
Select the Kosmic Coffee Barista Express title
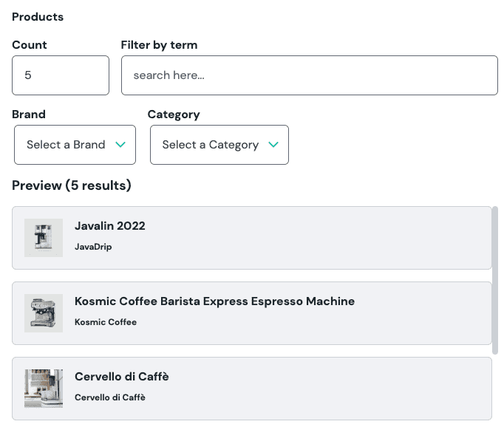tap(214, 301)
